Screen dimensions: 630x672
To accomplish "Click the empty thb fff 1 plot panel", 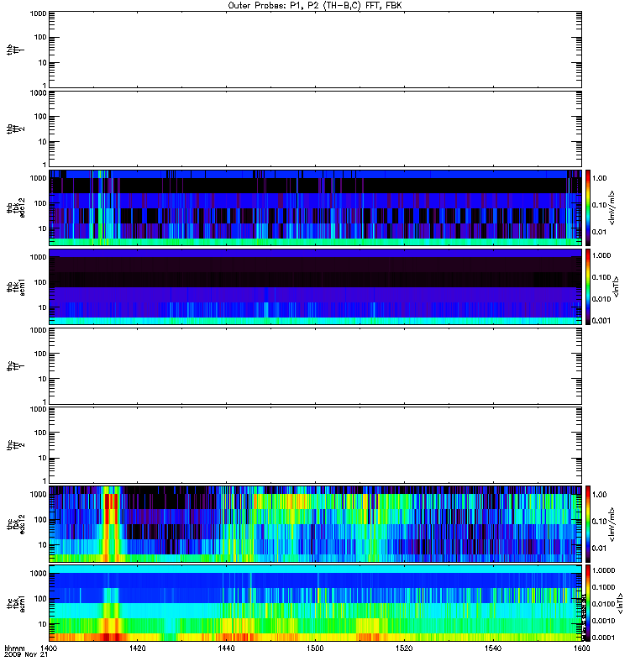I will [x=315, y=50].
